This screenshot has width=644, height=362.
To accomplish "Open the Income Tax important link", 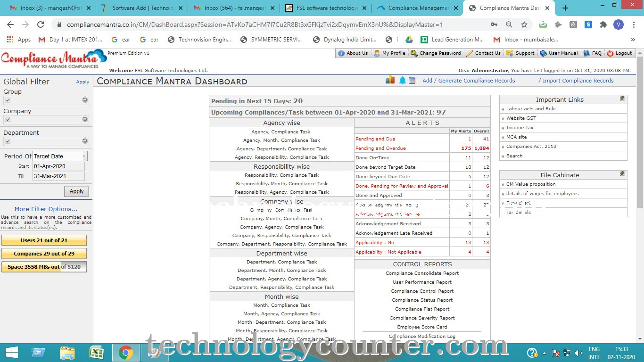I will (x=520, y=128).
